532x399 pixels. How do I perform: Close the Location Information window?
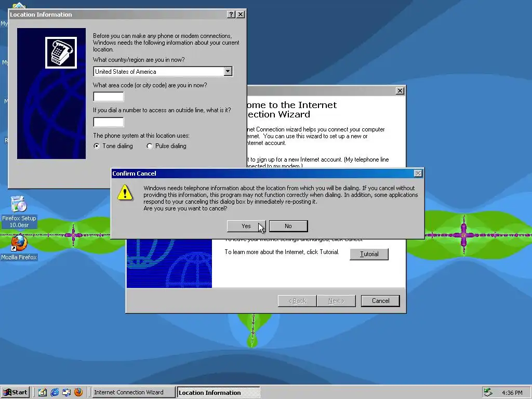click(x=240, y=14)
